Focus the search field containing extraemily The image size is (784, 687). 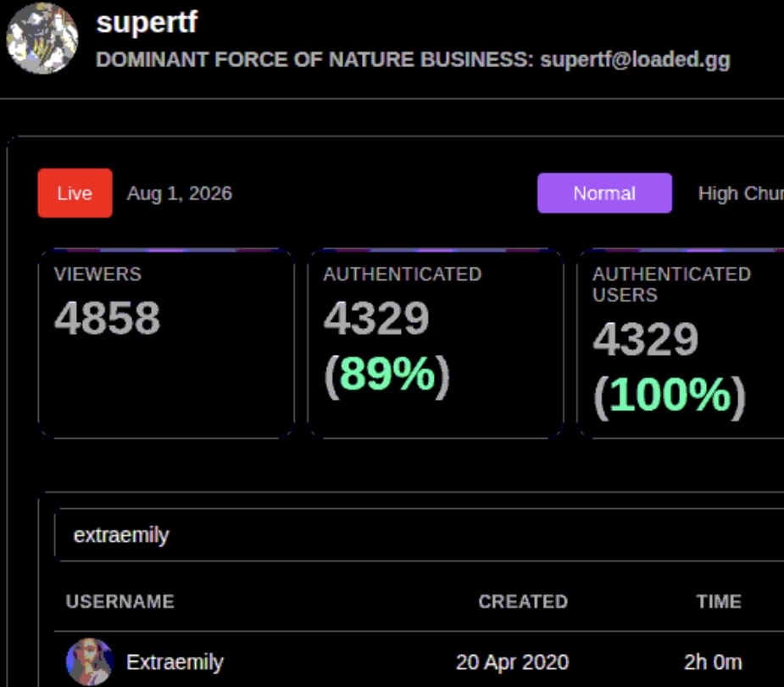(x=419, y=535)
